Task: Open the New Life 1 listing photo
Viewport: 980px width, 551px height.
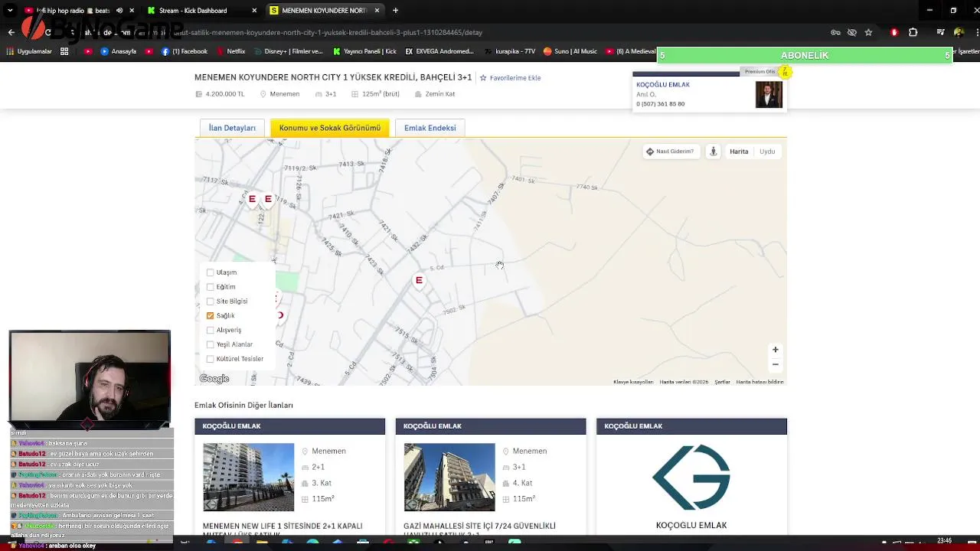Action: pos(249,477)
